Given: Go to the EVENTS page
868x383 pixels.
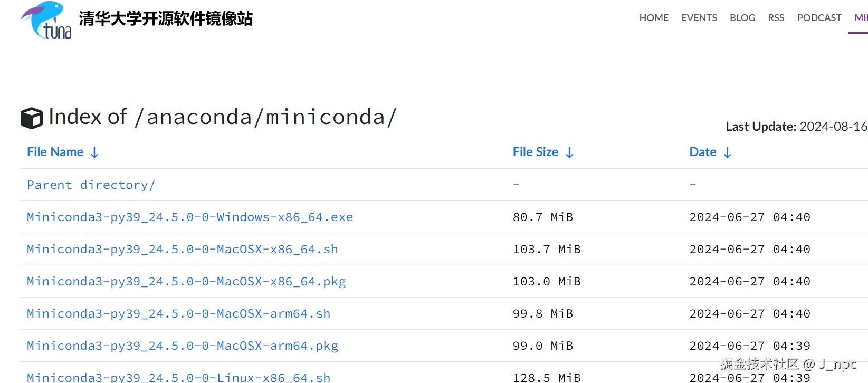Looking at the screenshot, I should pyautogui.click(x=699, y=18).
